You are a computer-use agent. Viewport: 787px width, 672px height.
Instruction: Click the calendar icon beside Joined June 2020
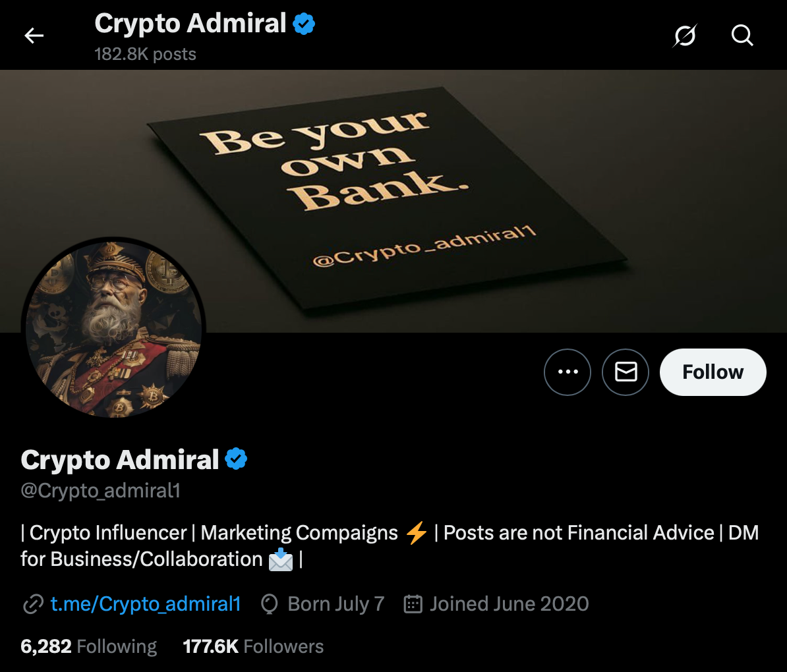point(413,603)
